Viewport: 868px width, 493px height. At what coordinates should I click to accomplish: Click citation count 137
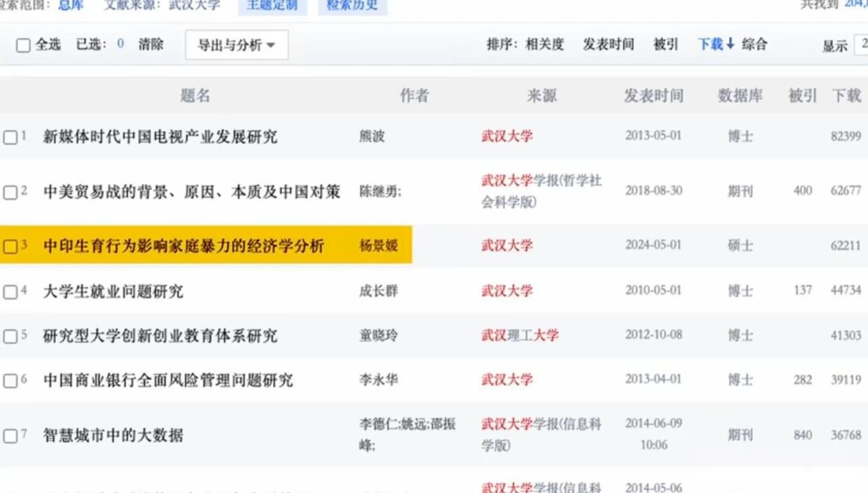(803, 290)
